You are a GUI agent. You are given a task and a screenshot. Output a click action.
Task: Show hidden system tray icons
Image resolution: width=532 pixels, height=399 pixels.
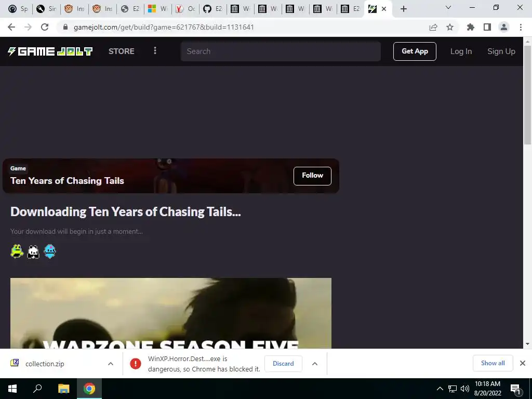click(440, 389)
